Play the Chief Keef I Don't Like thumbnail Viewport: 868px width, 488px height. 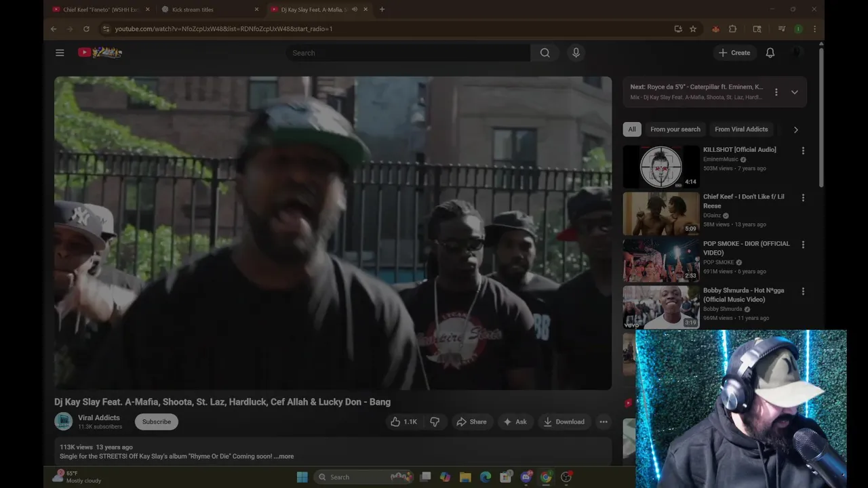[x=661, y=213]
